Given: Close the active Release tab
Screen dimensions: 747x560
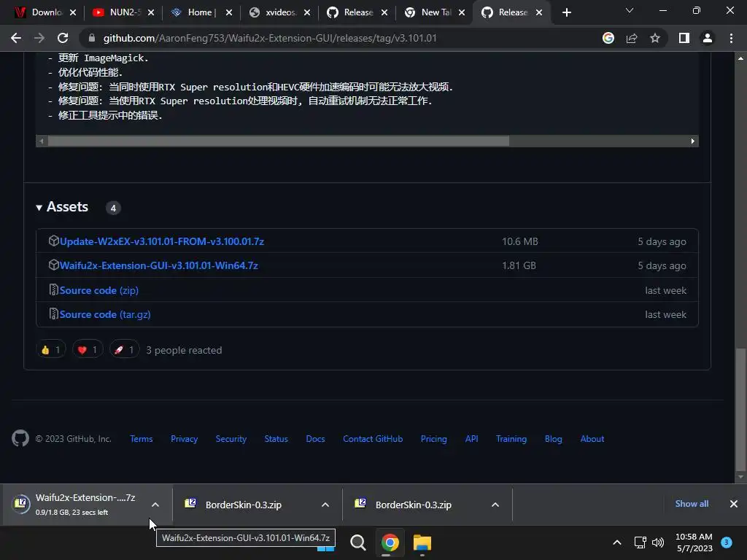Looking at the screenshot, I should point(539,12).
